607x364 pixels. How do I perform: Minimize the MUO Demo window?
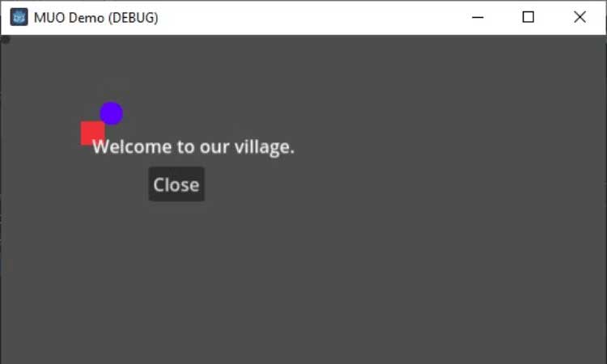(x=478, y=18)
